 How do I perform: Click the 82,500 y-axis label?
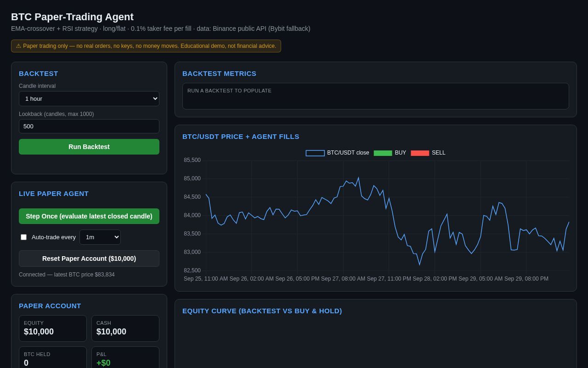[192, 270]
